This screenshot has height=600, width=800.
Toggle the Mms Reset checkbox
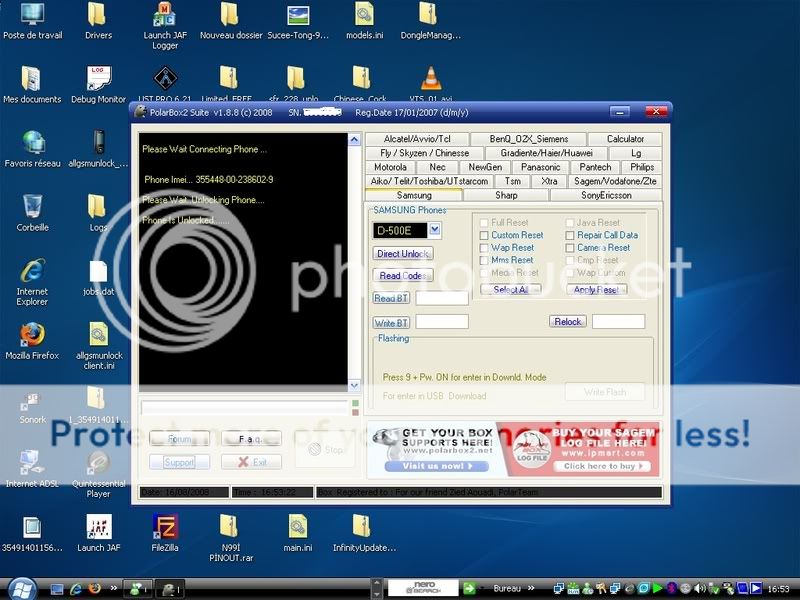(484, 260)
